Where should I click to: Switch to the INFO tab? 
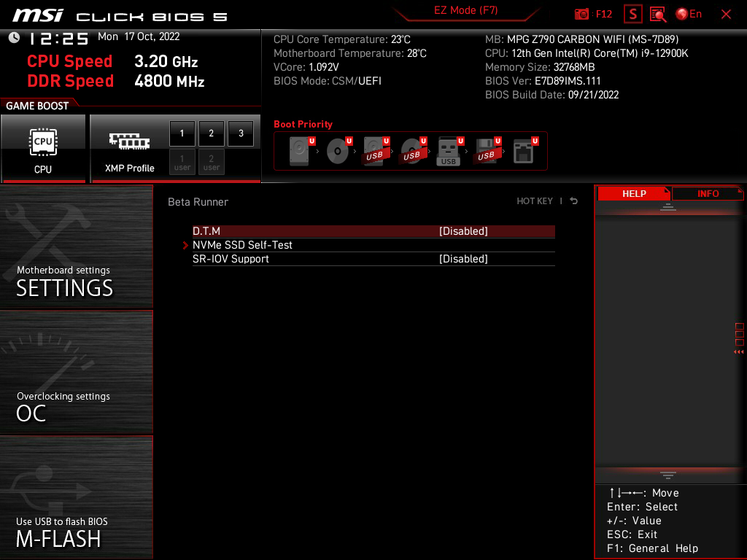pos(708,194)
